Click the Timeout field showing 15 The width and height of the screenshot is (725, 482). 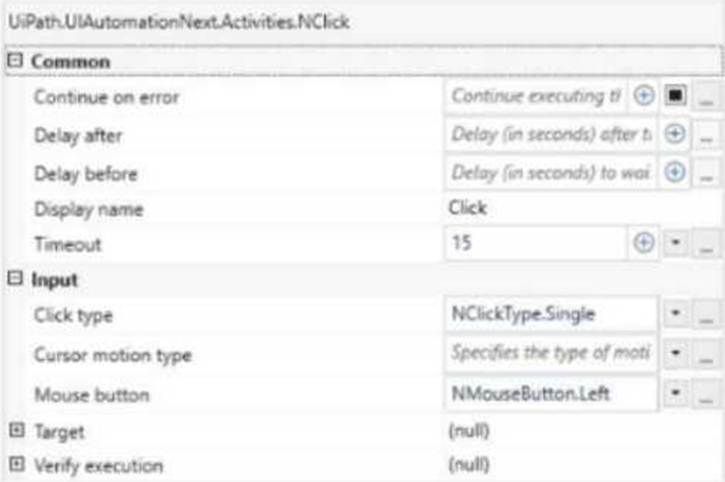536,243
